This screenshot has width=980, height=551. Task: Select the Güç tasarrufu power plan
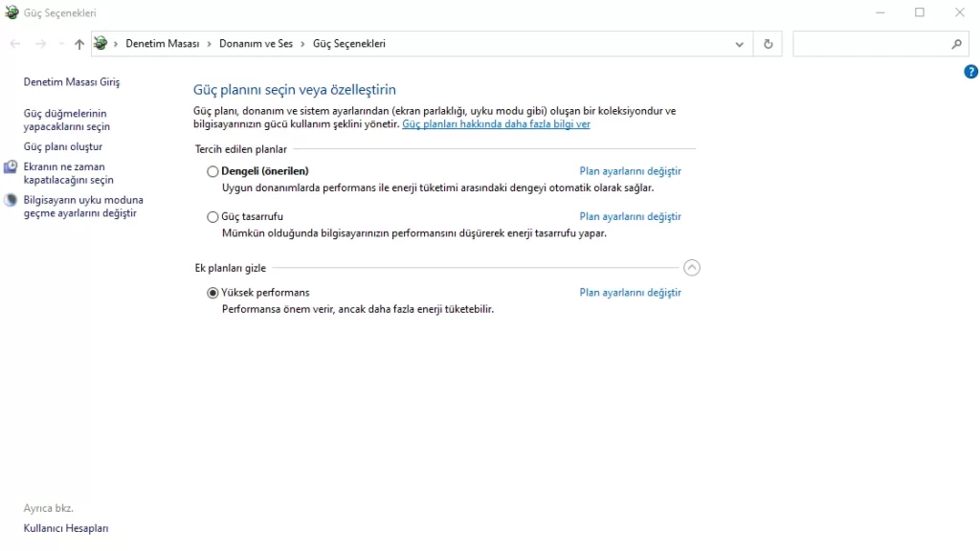coord(212,217)
